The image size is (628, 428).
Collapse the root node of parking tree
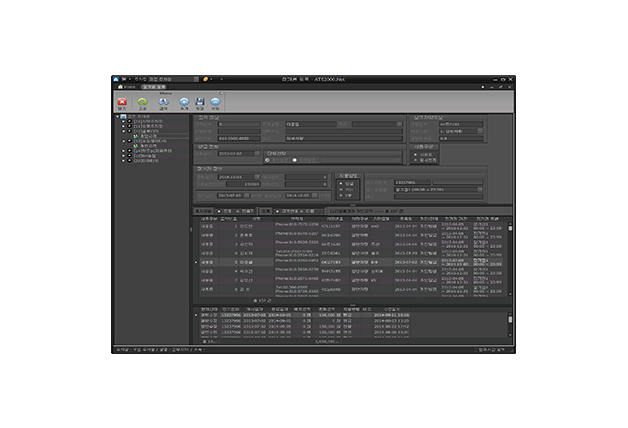pyautogui.click(x=118, y=117)
